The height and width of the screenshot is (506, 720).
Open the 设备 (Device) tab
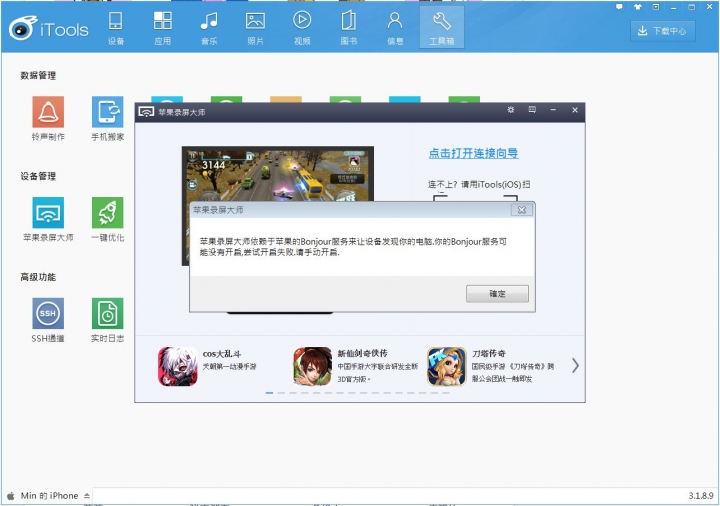116,28
